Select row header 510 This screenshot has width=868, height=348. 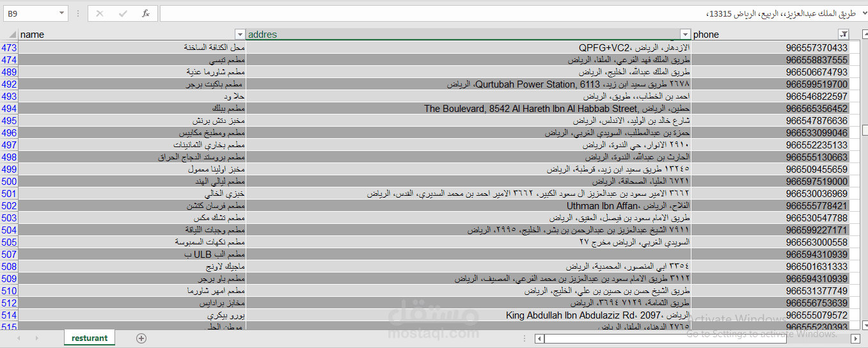click(x=9, y=290)
